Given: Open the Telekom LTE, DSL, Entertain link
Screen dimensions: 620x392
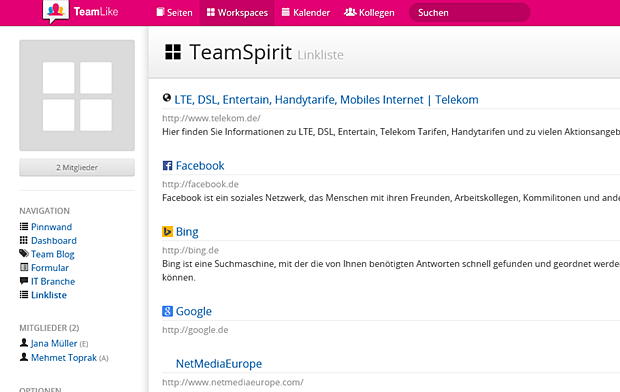Looking at the screenshot, I should pos(326,100).
